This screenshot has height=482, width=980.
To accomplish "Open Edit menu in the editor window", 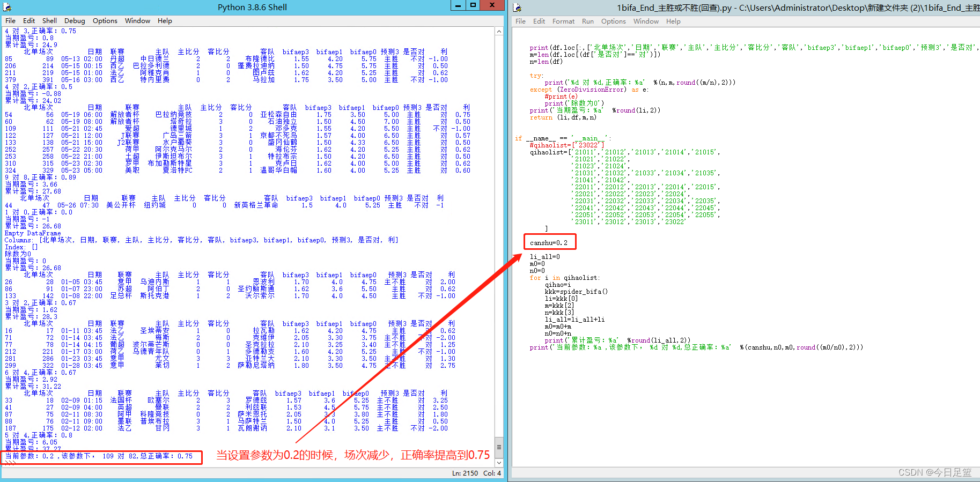I will [x=539, y=21].
